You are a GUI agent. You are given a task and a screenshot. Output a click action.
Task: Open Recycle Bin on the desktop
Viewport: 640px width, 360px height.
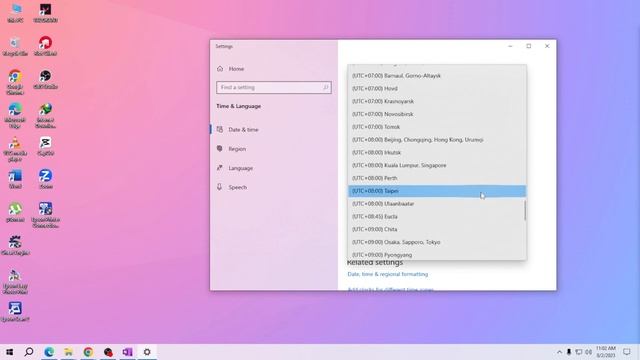point(16,46)
